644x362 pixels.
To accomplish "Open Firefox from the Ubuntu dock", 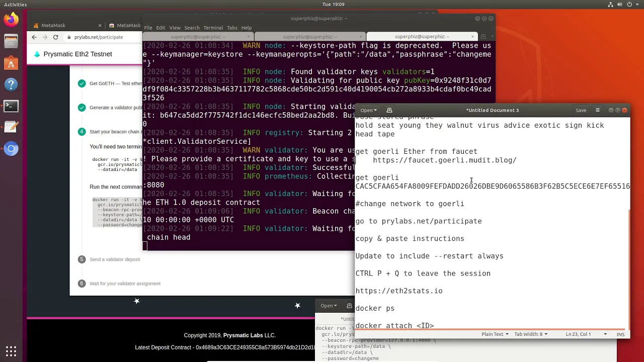I will pyautogui.click(x=11, y=20).
